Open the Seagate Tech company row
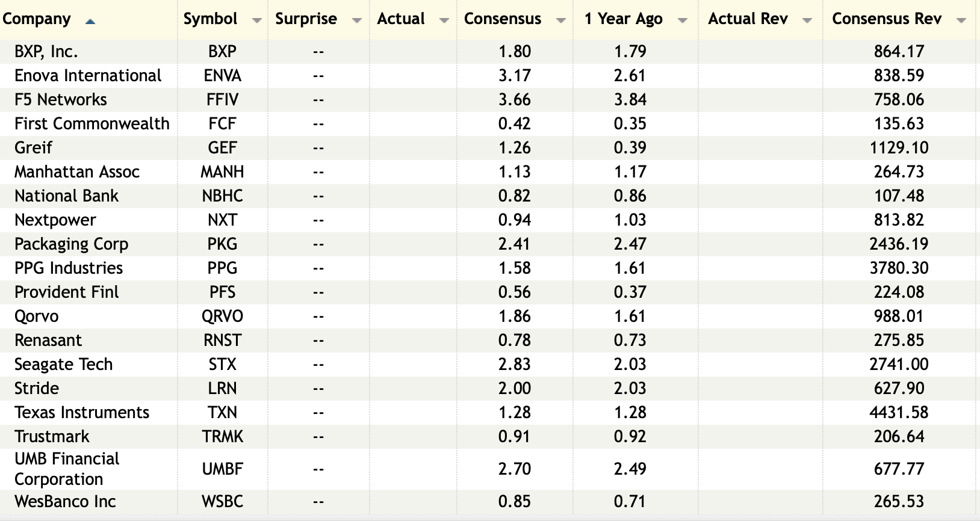The height and width of the screenshot is (521, 980). pos(63,365)
